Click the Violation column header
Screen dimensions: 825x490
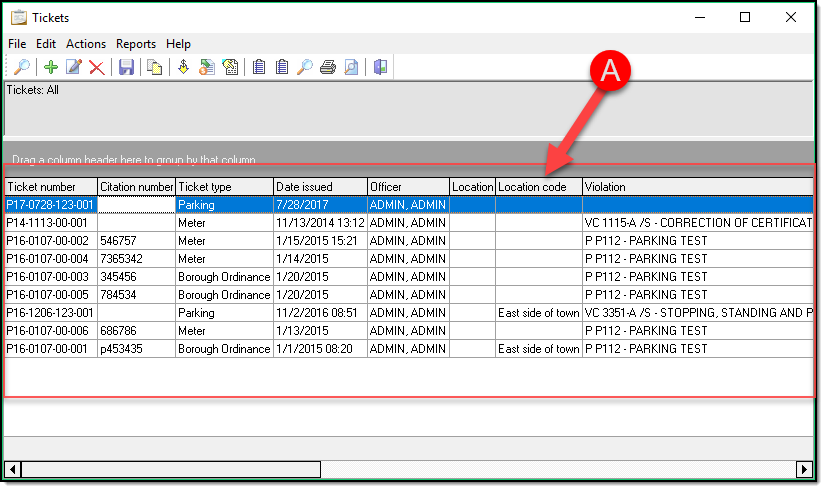(696, 187)
